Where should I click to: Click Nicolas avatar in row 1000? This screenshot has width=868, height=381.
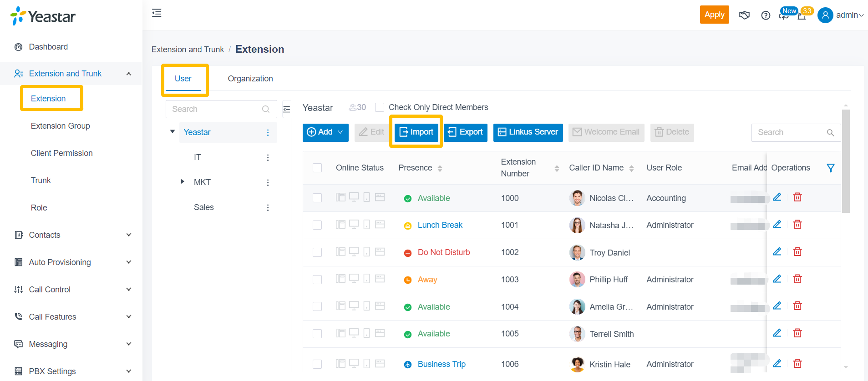(x=577, y=198)
